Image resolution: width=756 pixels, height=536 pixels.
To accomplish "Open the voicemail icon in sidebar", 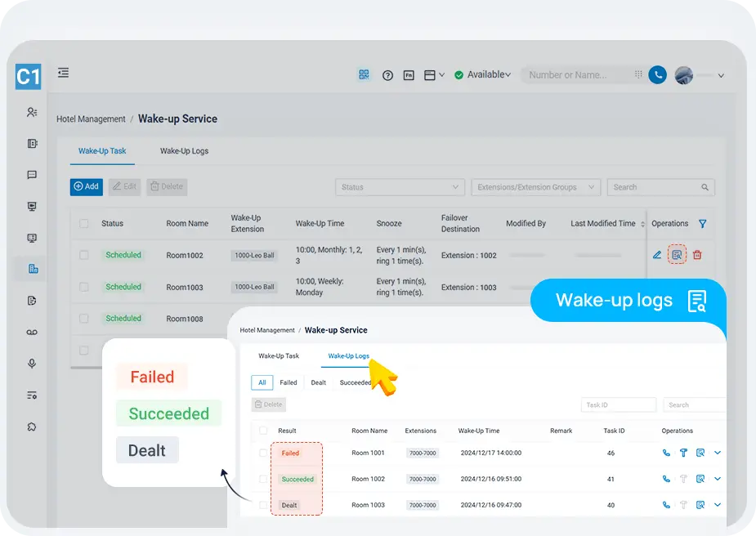I will (x=33, y=332).
